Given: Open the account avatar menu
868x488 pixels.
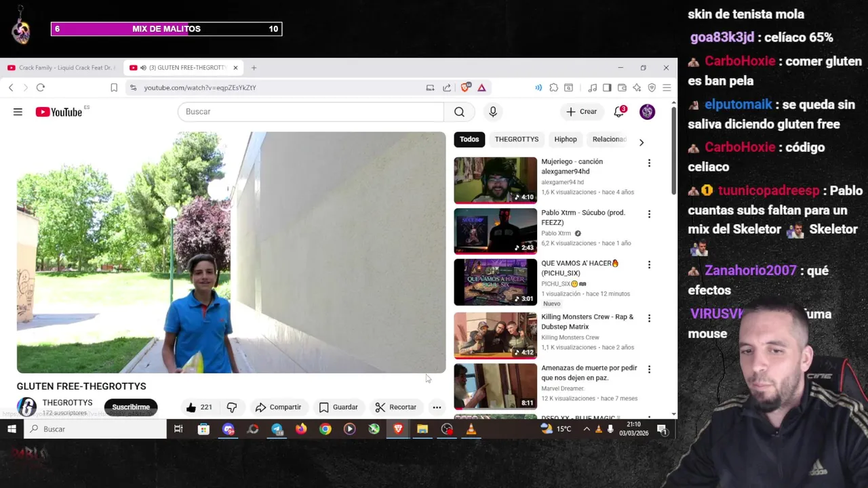Looking at the screenshot, I should pyautogui.click(x=648, y=112).
